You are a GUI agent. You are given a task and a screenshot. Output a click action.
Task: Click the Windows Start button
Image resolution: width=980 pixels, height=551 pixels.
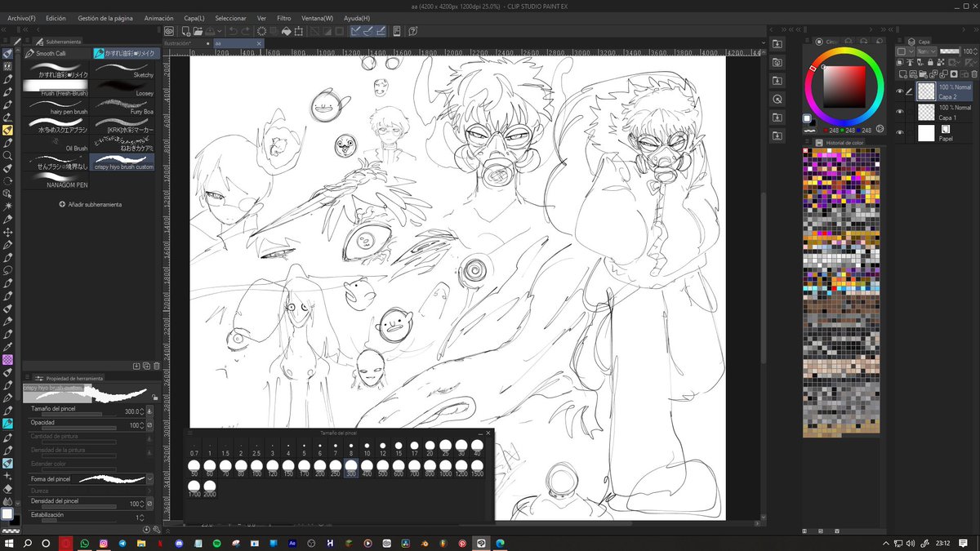[x=8, y=543]
